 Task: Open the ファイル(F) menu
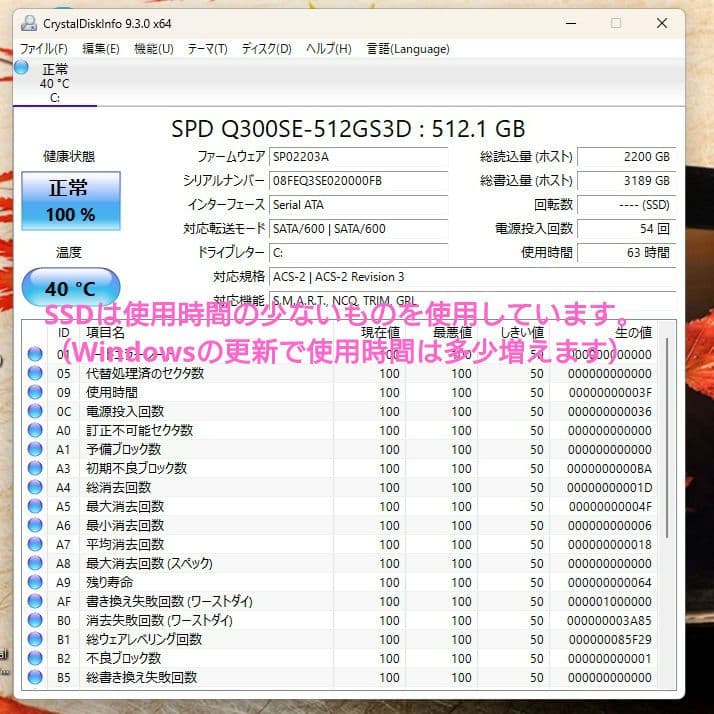click(x=44, y=49)
